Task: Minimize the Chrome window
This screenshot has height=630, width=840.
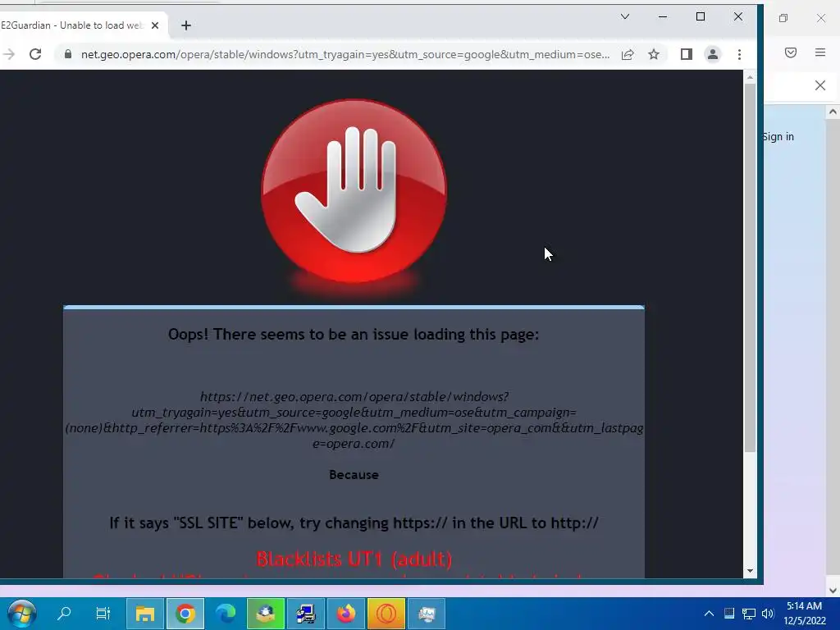Action: click(663, 16)
